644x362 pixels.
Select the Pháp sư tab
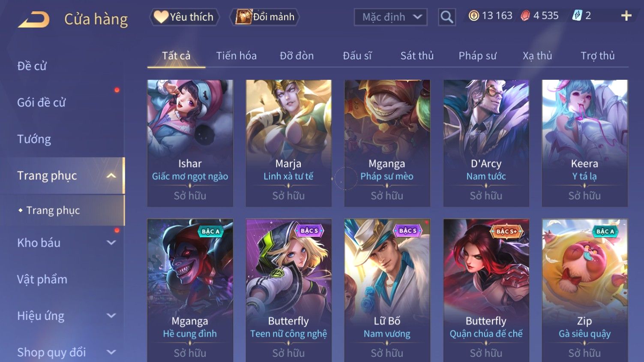[x=477, y=56]
